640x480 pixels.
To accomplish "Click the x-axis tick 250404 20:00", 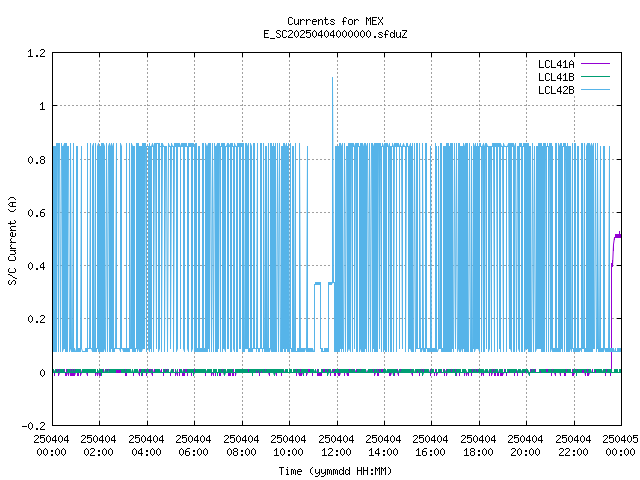I will pyautogui.click(x=525, y=446).
